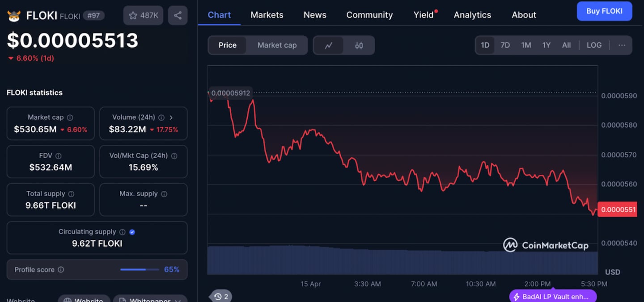Click the 15 Apr axis date label
This screenshot has width=644, height=302.
[311, 284]
